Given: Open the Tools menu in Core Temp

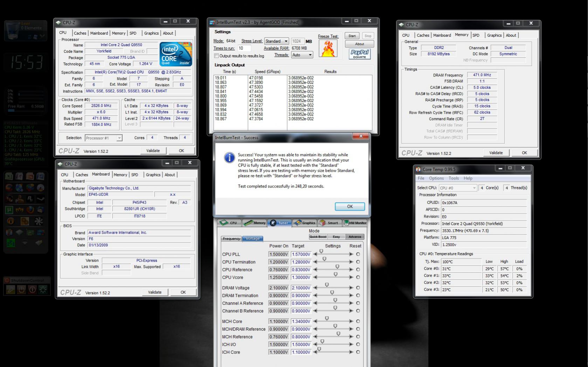Looking at the screenshot, I should (x=454, y=178).
